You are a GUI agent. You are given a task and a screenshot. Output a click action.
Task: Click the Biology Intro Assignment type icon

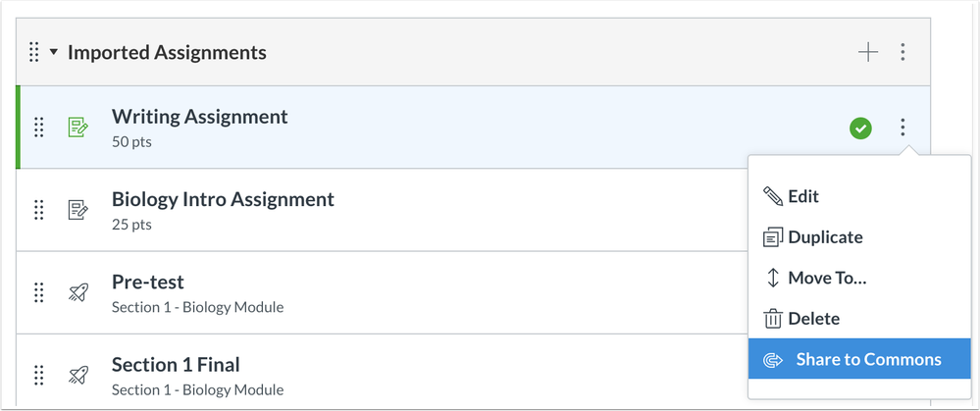tap(77, 210)
